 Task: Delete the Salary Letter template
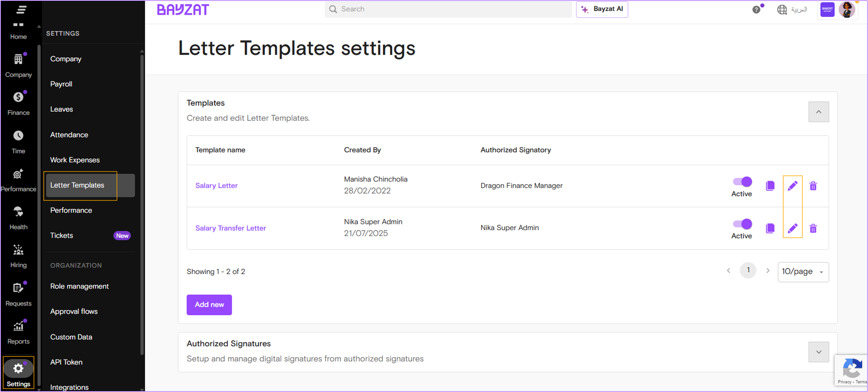tap(813, 185)
